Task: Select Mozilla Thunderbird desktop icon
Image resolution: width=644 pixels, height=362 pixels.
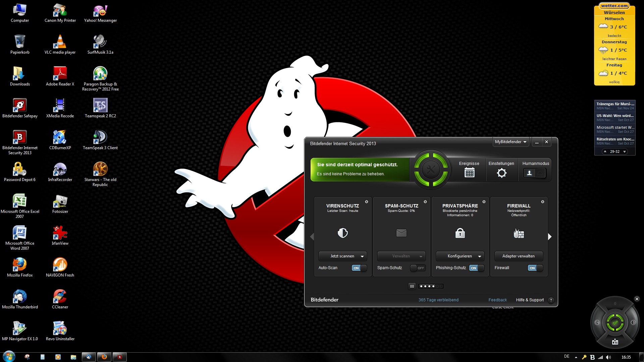Action: pyautogui.click(x=20, y=299)
